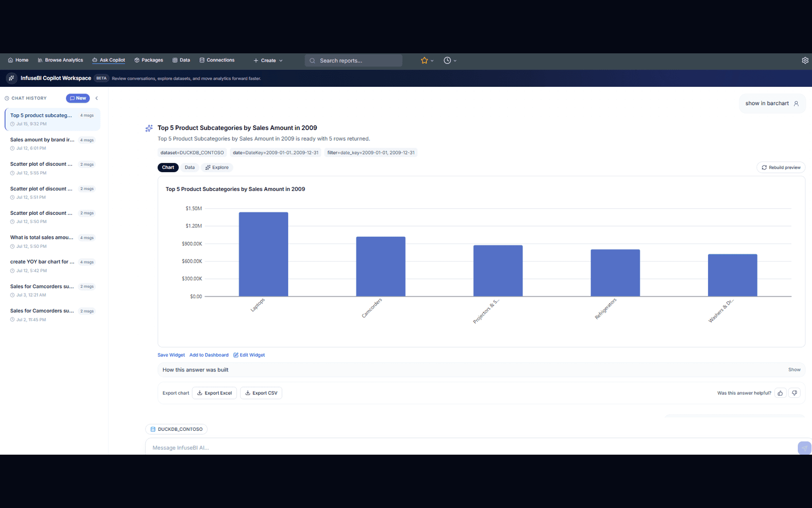
Task: Open 'Sales amount by brand' chat
Action: [x=52, y=144]
